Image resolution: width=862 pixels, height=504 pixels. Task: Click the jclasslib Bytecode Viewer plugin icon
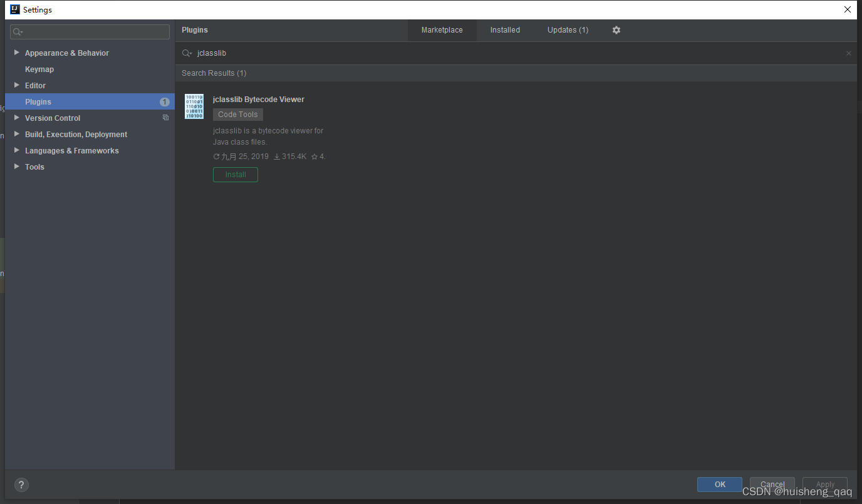coord(194,106)
